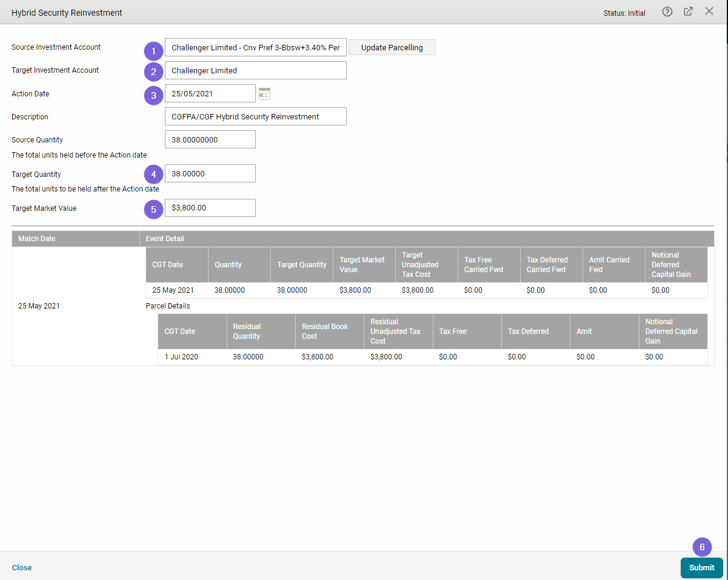
Task: Click the Residual Book Cost header
Action: pyautogui.click(x=330, y=332)
